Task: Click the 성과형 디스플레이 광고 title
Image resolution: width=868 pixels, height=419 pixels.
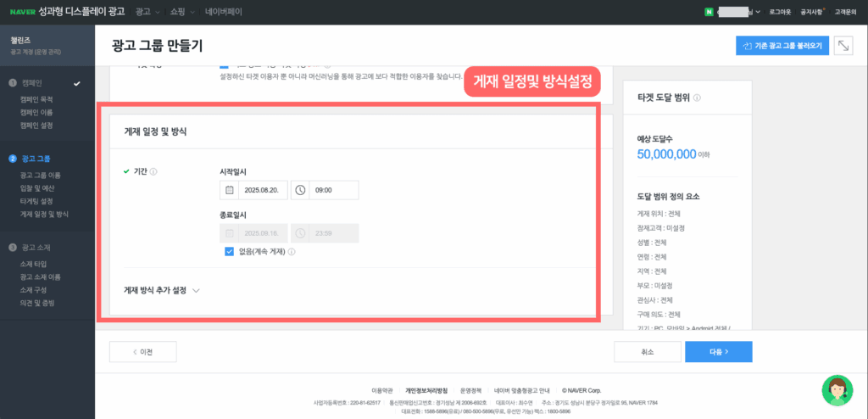Action: pos(82,12)
